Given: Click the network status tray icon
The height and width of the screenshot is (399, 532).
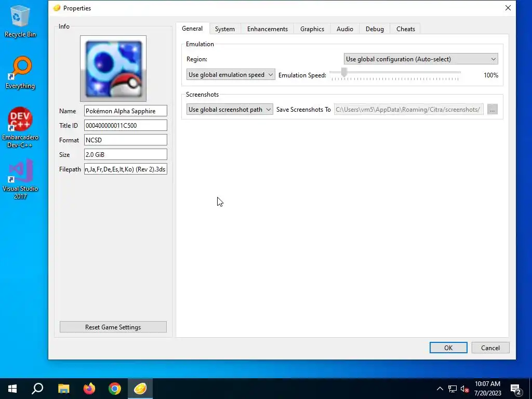Looking at the screenshot, I should click(x=453, y=389).
